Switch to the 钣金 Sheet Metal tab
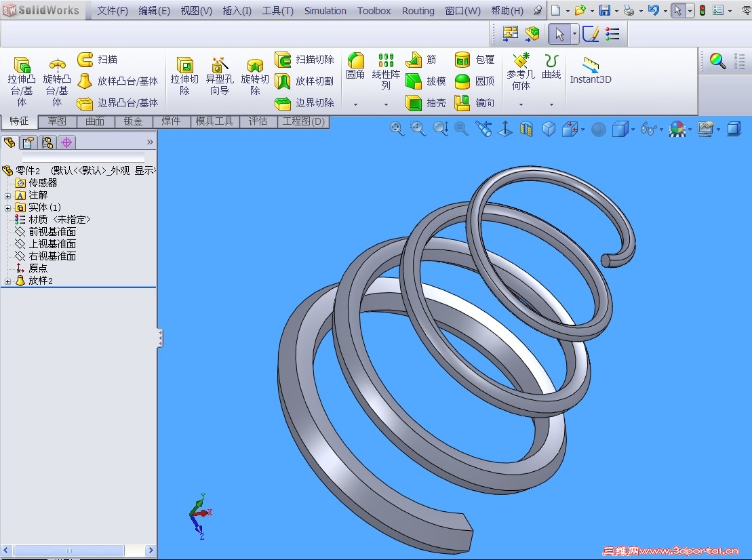The image size is (752, 560). tap(134, 121)
